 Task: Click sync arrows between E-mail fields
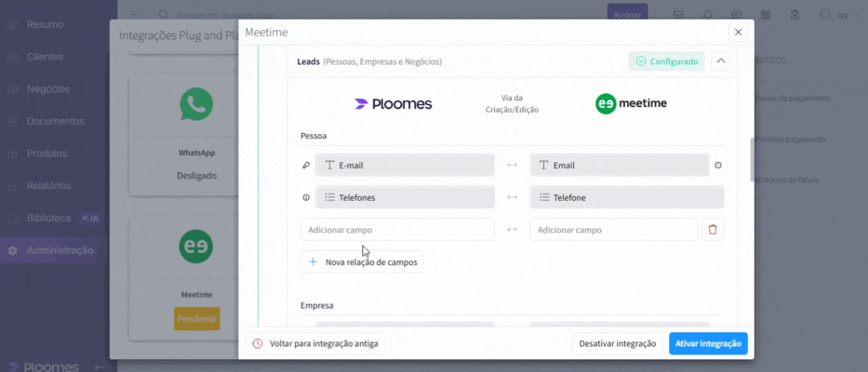[512, 165]
